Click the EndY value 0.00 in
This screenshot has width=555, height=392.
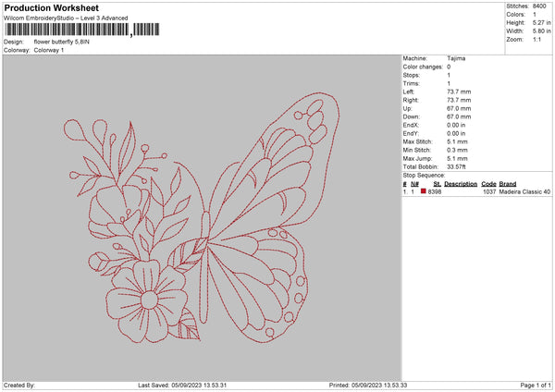tap(456, 134)
